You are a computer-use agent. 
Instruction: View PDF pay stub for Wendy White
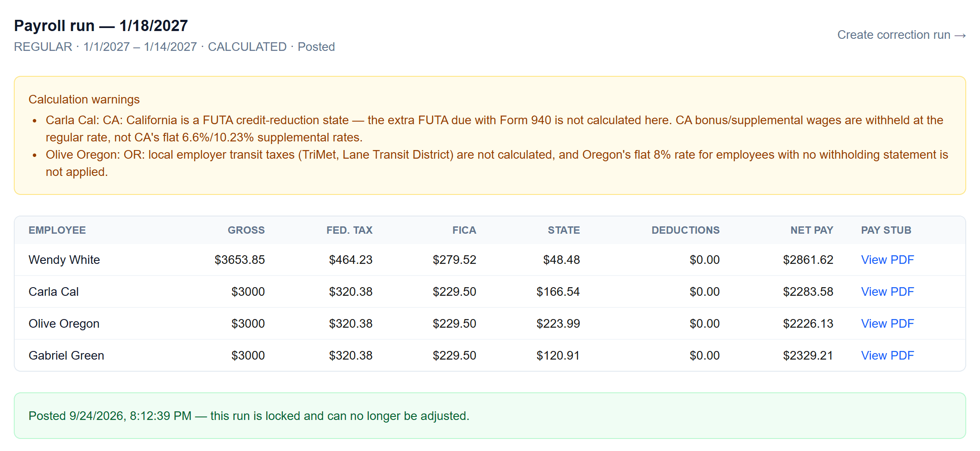(x=887, y=260)
